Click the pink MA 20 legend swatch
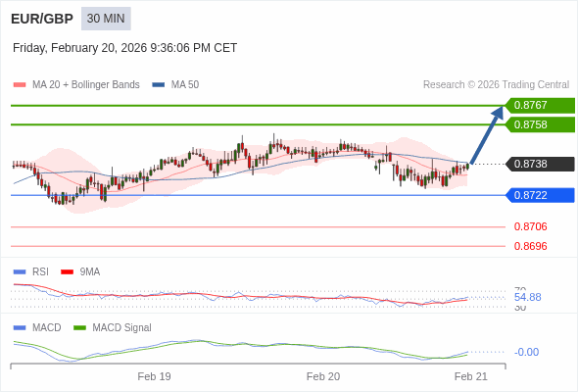The image size is (578, 392). click(20, 85)
